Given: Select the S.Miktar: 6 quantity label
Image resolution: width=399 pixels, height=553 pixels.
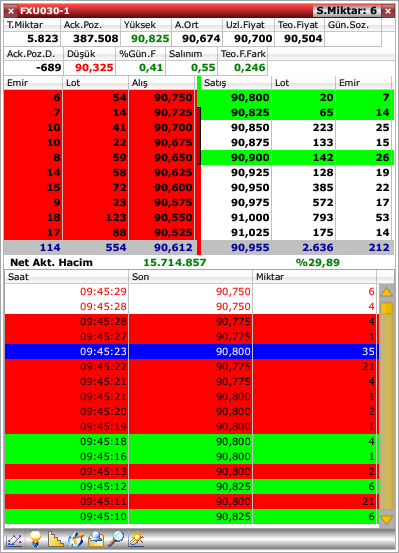Looking at the screenshot, I should [x=346, y=11].
